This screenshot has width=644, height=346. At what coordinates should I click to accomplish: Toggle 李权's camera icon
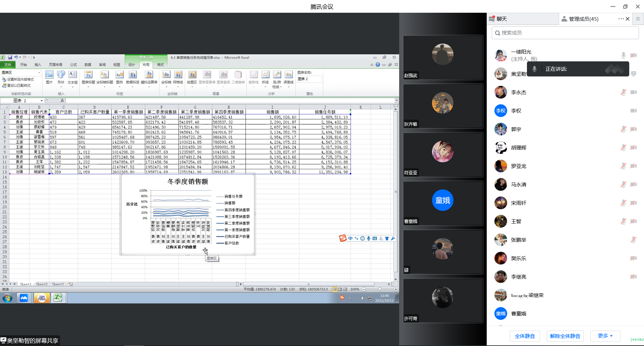point(633,111)
